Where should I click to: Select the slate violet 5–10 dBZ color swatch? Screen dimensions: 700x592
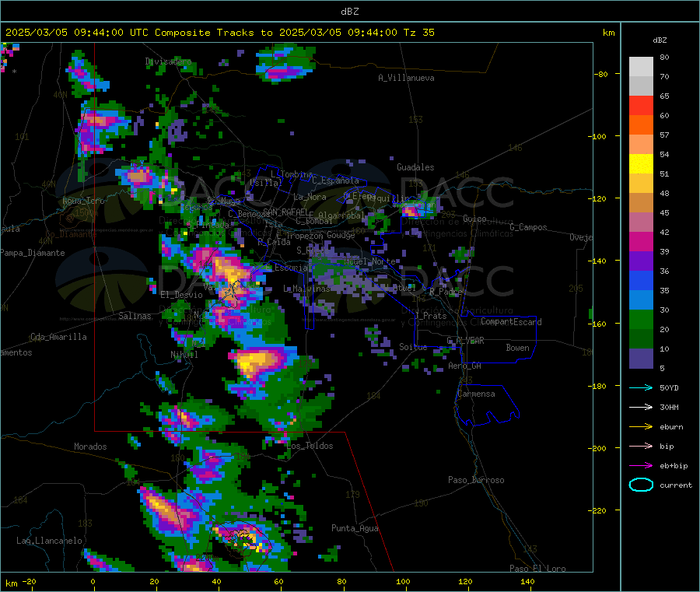pyautogui.click(x=641, y=359)
